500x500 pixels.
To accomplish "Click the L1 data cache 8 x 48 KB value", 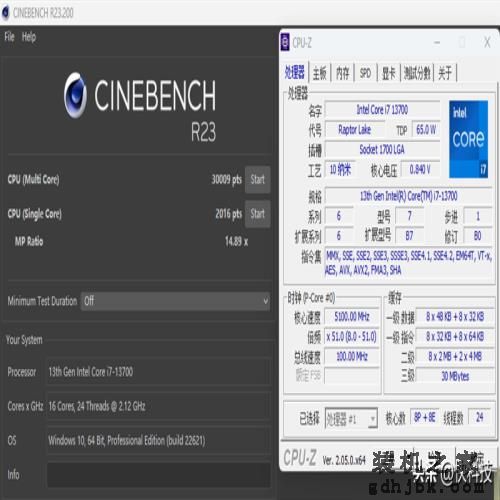I will coord(455,317).
